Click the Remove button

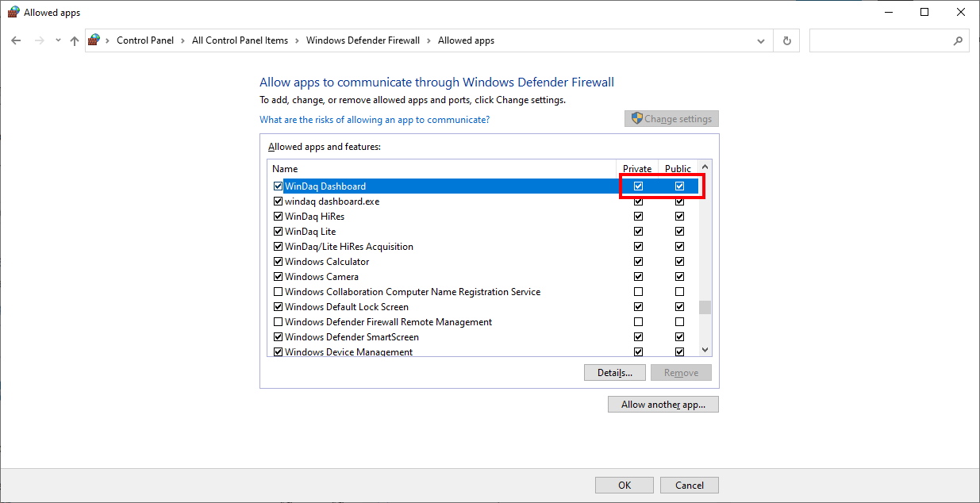pyautogui.click(x=681, y=373)
